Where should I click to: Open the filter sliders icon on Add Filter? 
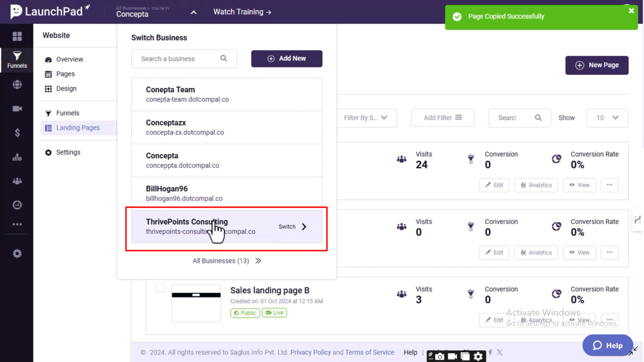pos(459,118)
